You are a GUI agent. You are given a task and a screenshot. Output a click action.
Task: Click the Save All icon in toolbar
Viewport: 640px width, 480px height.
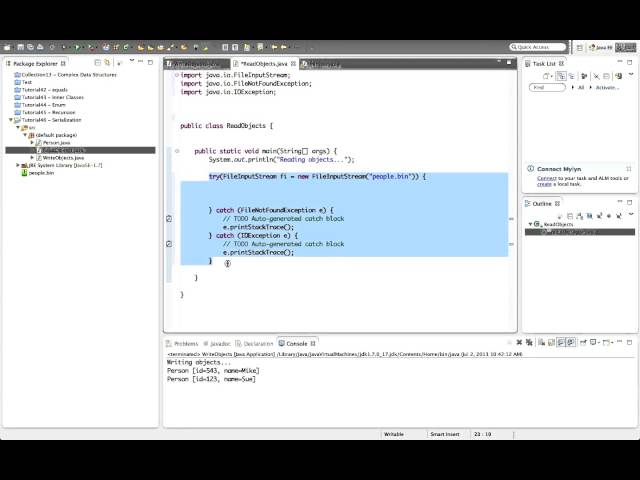coord(30,47)
